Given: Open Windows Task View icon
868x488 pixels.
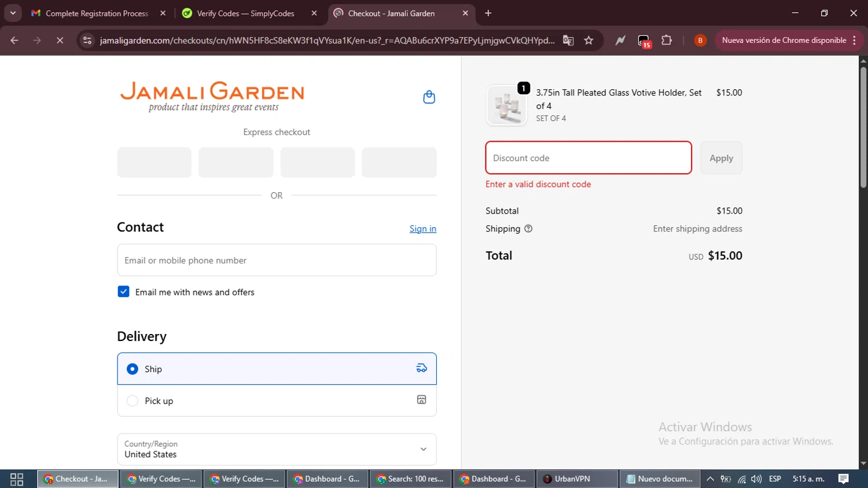Looking at the screenshot, I should coord(17,479).
